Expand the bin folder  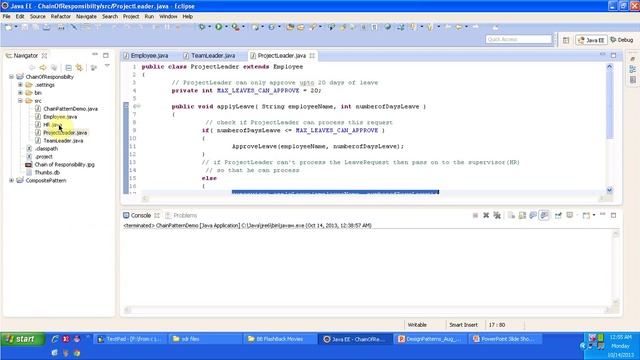tap(20, 93)
